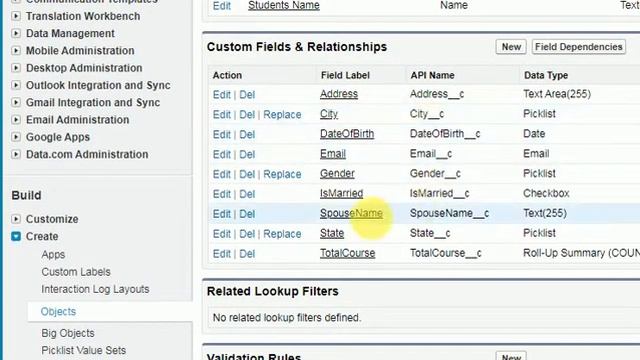
Task: Edit the Address field
Action: (222, 95)
